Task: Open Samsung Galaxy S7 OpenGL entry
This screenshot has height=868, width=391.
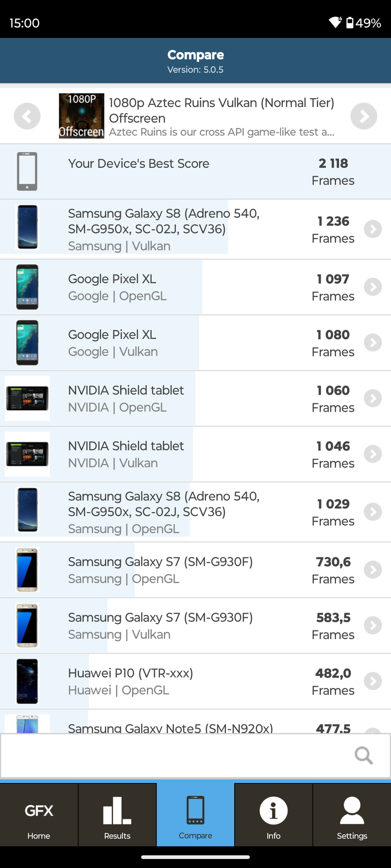Action: click(x=161, y=570)
